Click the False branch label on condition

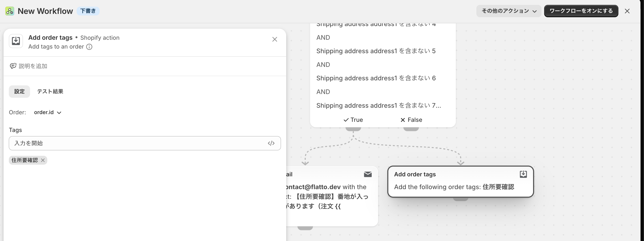tap(411, 120)
